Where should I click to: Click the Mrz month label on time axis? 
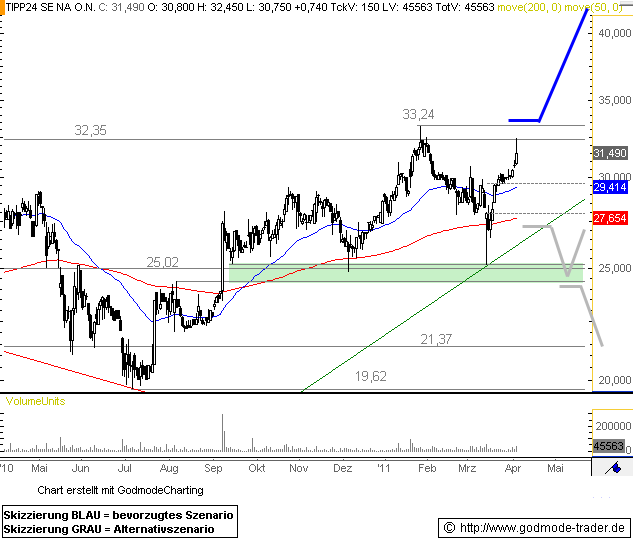(467, 468)
